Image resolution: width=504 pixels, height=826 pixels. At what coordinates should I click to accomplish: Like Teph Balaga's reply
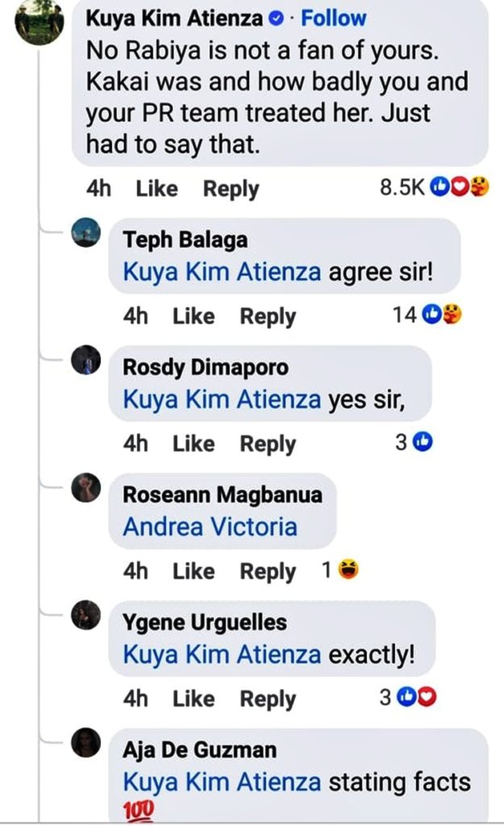194,316
